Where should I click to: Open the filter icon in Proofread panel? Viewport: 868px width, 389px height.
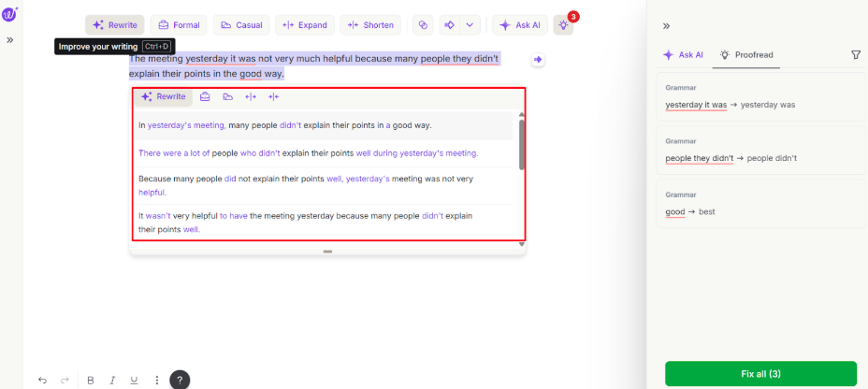click(x=856, y=55)
